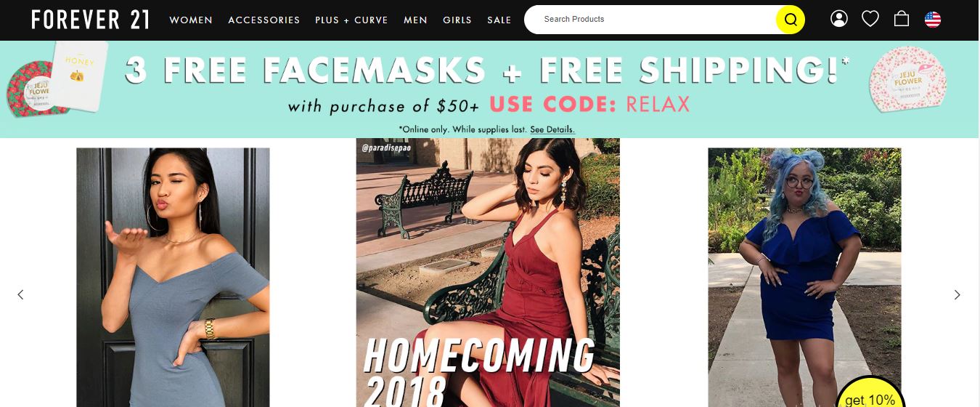The width and height of the screenshot is (980, 407).
Task: Change country via US flag icon
Action: point(933,20)
